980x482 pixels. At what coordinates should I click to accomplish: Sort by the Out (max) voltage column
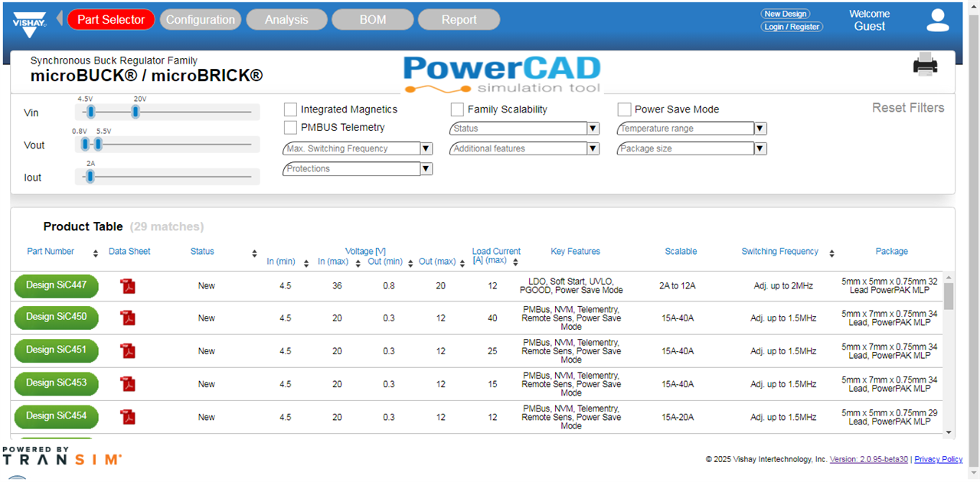[464, 263]
